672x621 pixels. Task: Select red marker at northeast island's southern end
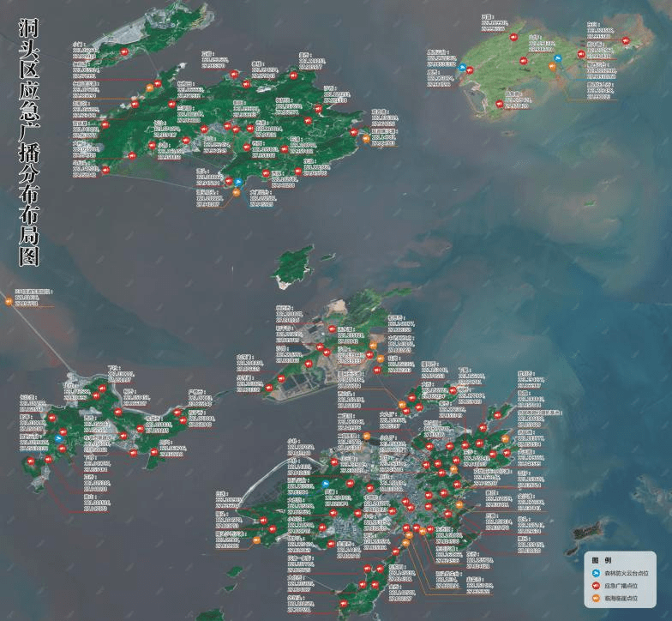[499, 103]
